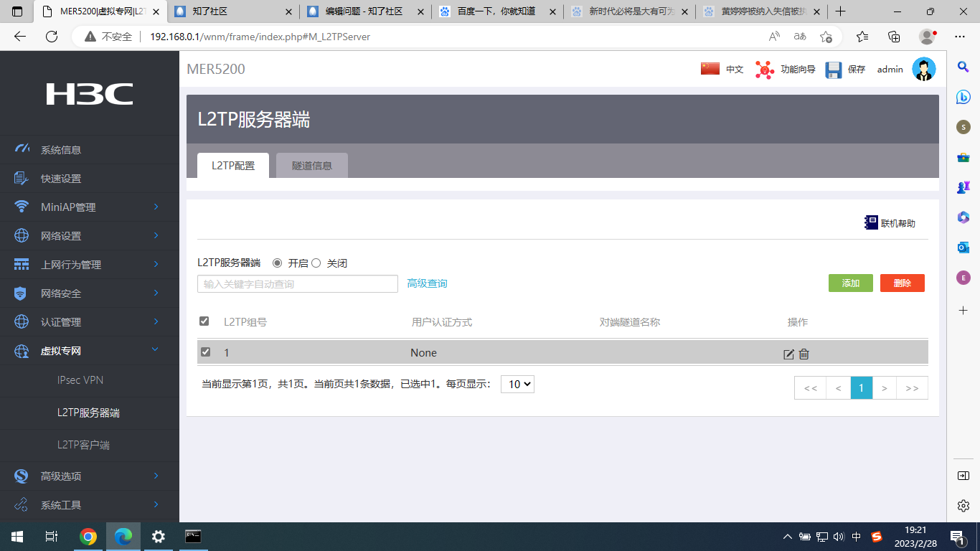Expand the 系统工具 menu arrow
The width and height of the screenshot is (980, 551).
[x=156, y=504]
